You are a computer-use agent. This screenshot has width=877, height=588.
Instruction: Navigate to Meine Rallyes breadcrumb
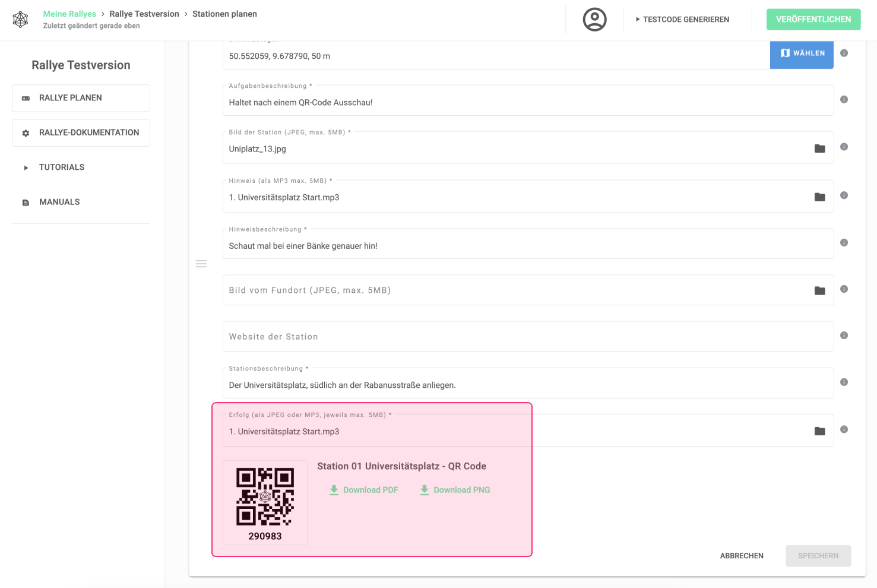(69, 14)
